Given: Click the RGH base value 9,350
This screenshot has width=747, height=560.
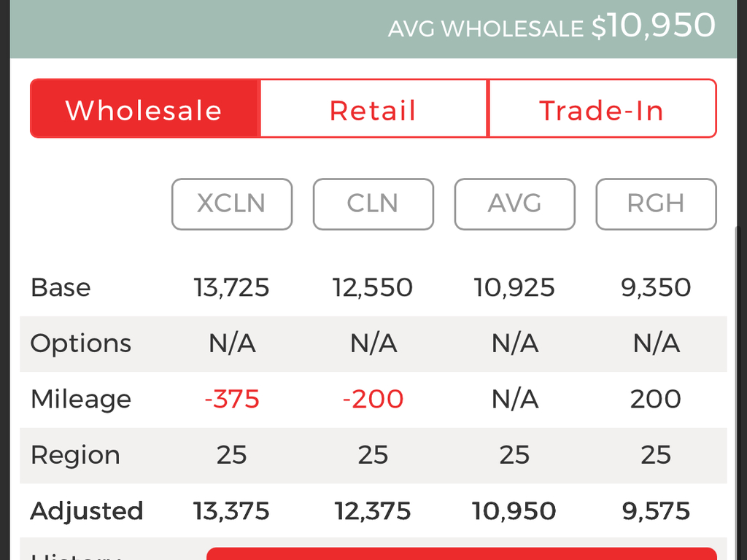Looking at the screenshot, I should [656, 287].
